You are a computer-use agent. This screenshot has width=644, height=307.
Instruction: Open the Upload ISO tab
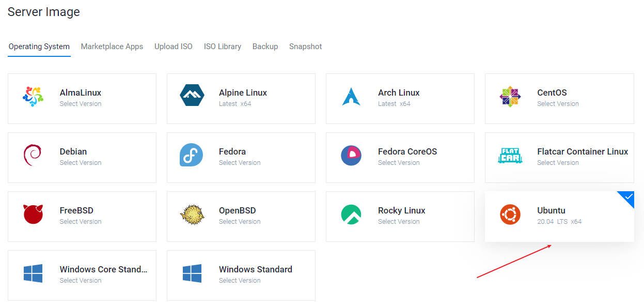[174, 47]
